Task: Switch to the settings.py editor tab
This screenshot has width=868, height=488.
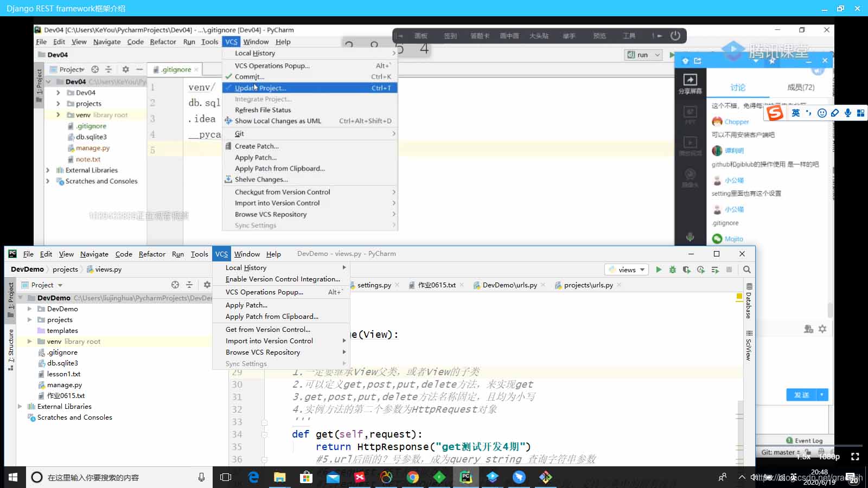Action: tap(374, 285)
